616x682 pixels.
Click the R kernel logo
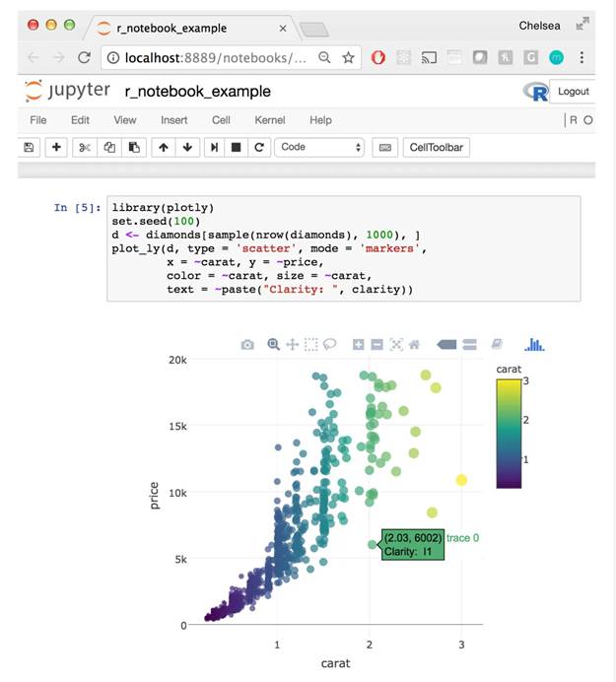point(535,92)
